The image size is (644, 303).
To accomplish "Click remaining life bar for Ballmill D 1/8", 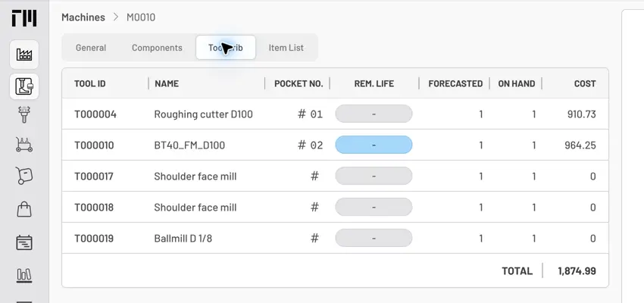I will 374,238.
